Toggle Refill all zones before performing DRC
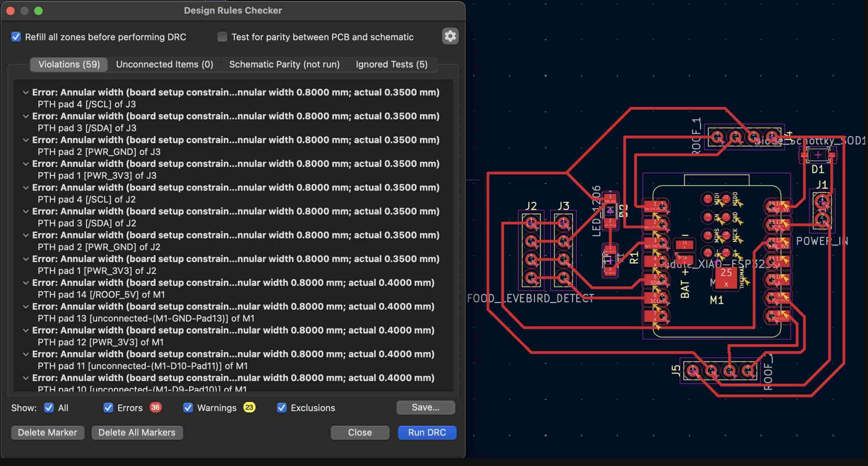The image size is (868, 466). point(16,37)
